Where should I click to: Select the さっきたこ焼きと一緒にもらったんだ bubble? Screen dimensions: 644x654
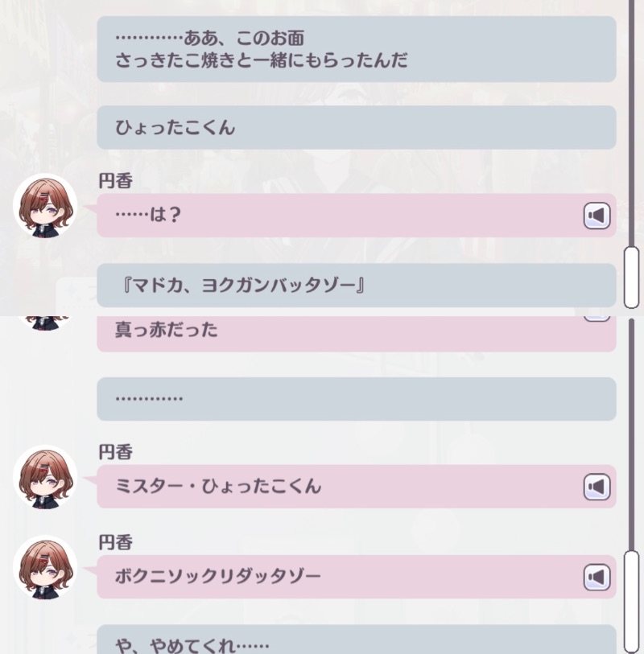[x=357, y=49]
